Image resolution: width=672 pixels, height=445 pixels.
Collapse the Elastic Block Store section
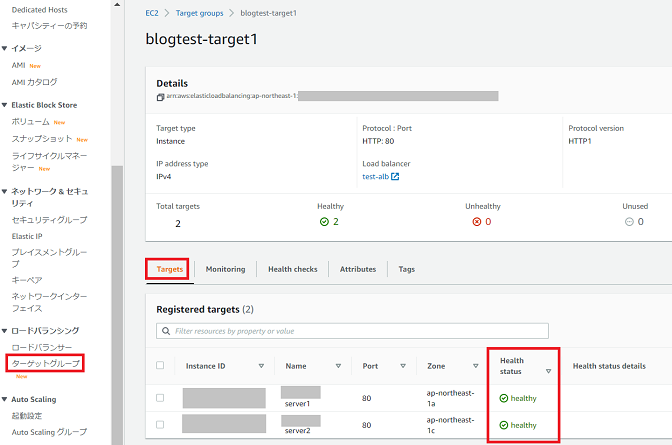5,105
